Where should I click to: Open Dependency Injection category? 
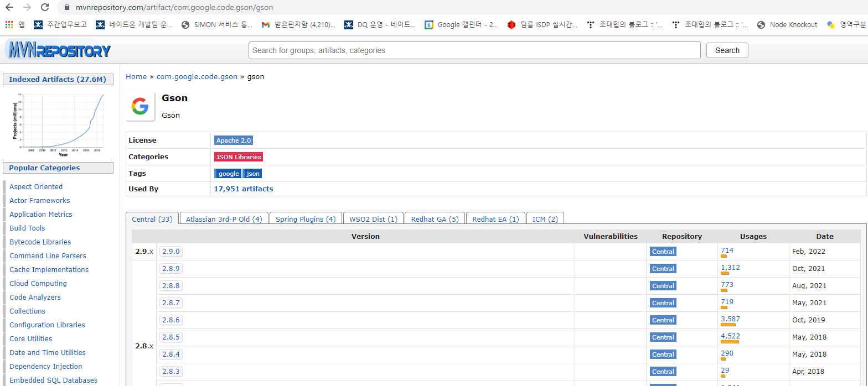pos(46,366)
